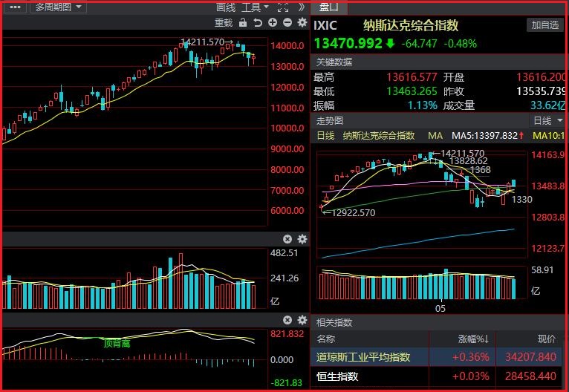Click the 最低 value 13463.265
The image size is (569, 392).
412,91
